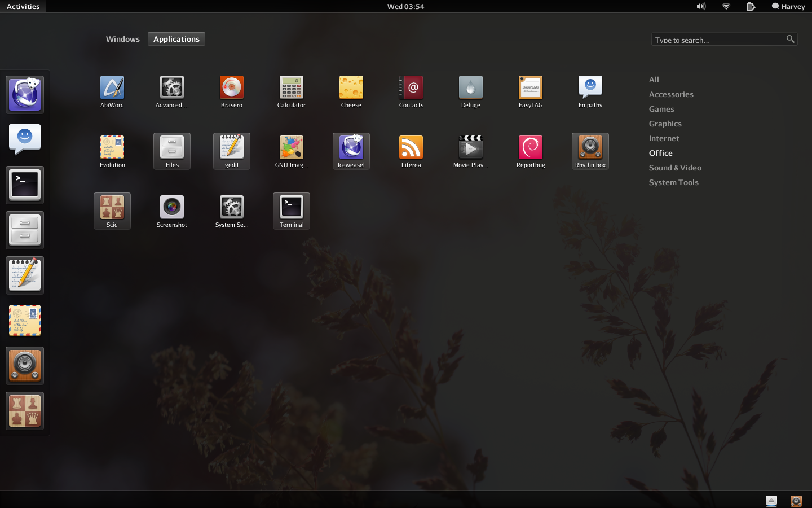812x508 pixels.
Task: Filter by Sound & Video category
Action: click(x=675, y=168)
